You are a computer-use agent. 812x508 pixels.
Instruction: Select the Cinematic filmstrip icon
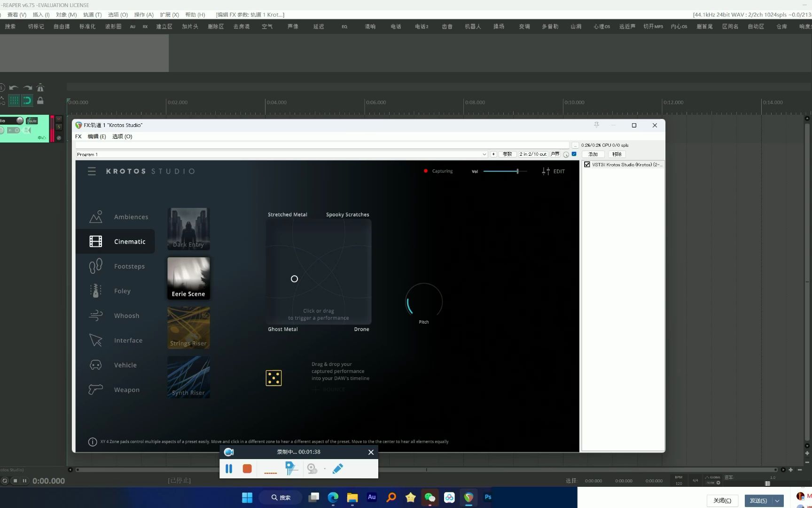pyautogui.click(x=96, y=241)
